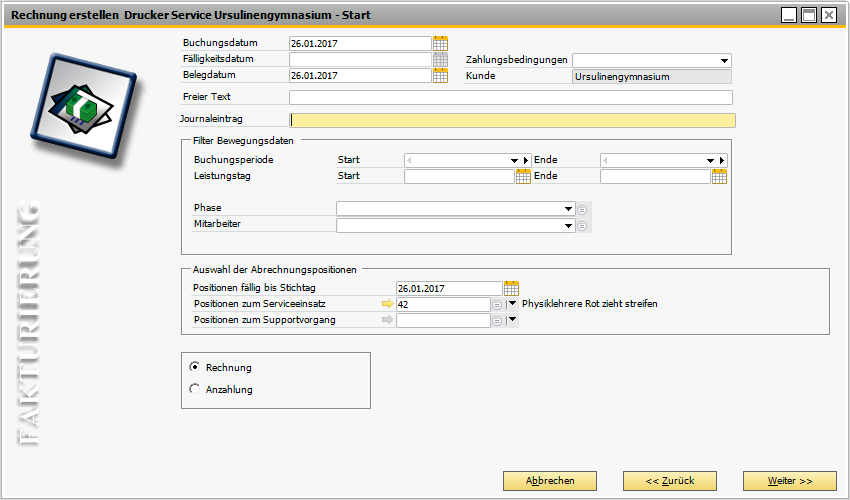The height and width of the screenshot is (500, 850).
Task: Open calendar next to Stichtag date field
Action: pos(511,288)
